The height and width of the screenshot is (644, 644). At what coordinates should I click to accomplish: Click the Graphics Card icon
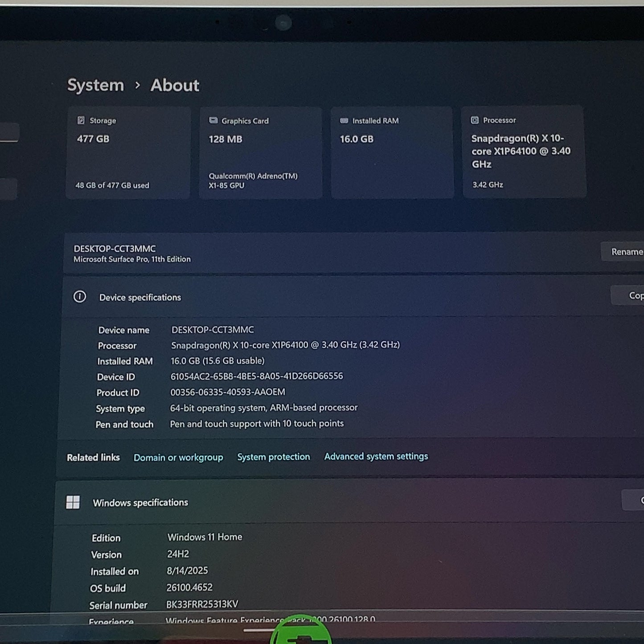213,120
